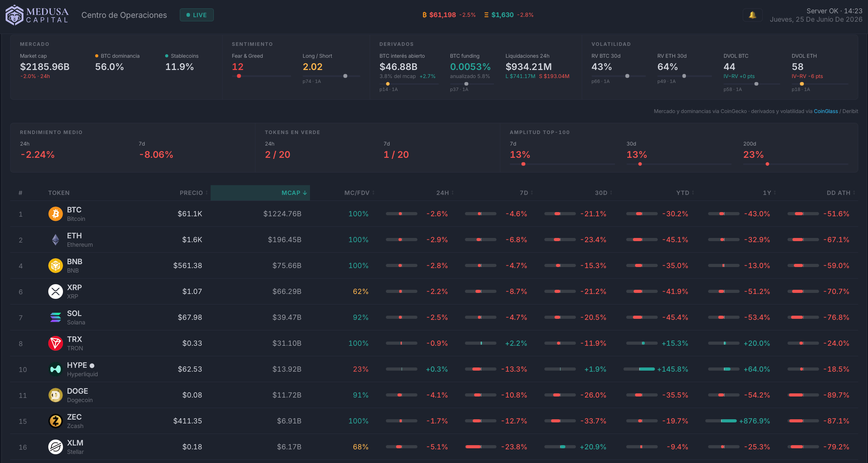868x463 pixels.
Task: Click BTC interés abierto value $46.88B
Action: coord(398,66)
